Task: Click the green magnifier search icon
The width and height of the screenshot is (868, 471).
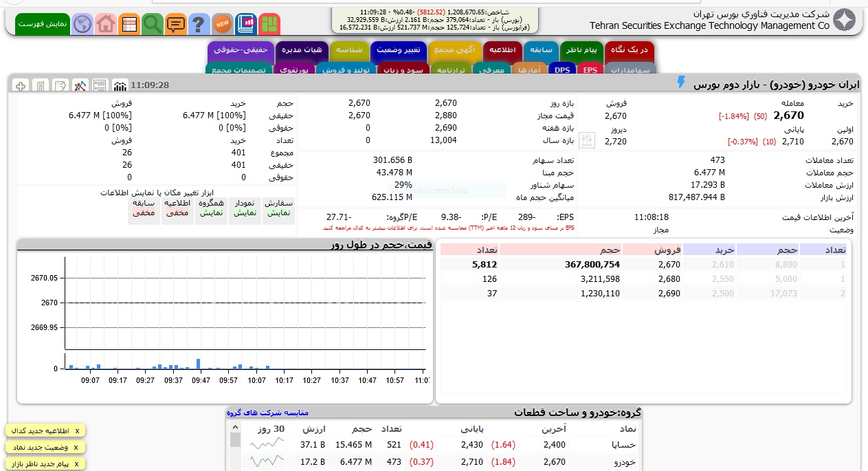Action: (x=152, y=24)
